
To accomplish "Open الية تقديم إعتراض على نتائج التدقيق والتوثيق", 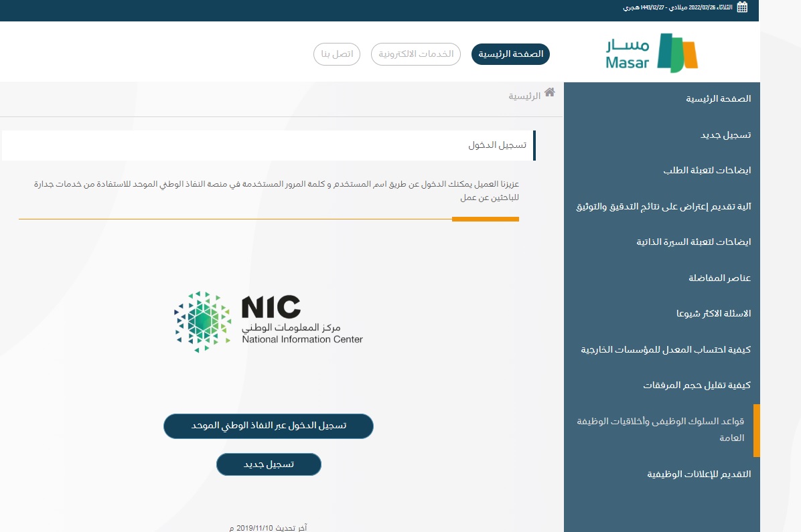I will [664, 206].
